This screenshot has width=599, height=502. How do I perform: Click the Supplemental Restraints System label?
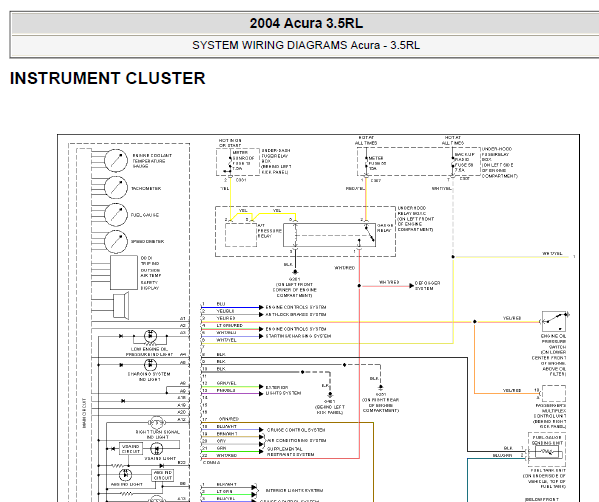click(x=290, y=452)
